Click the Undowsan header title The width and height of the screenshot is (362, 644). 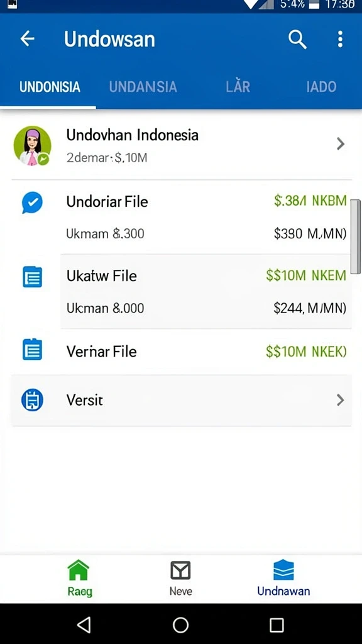coord(109,40)
